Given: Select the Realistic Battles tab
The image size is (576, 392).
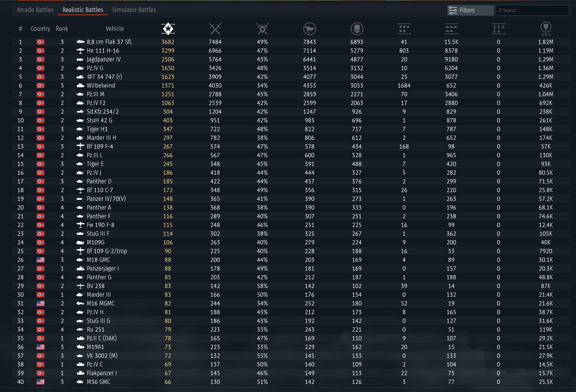Looking at the screenshot, I should tap(83, 10).
